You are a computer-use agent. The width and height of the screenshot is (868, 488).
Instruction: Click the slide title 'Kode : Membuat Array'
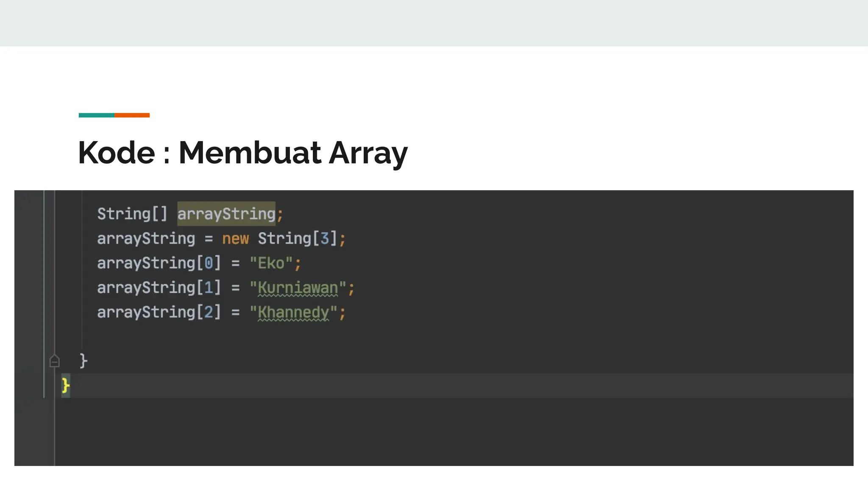(x=243, y=153)
